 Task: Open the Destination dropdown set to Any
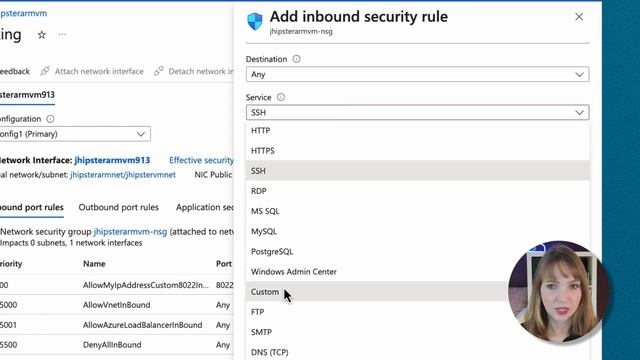pyautogui.click(x=417, y=74)
